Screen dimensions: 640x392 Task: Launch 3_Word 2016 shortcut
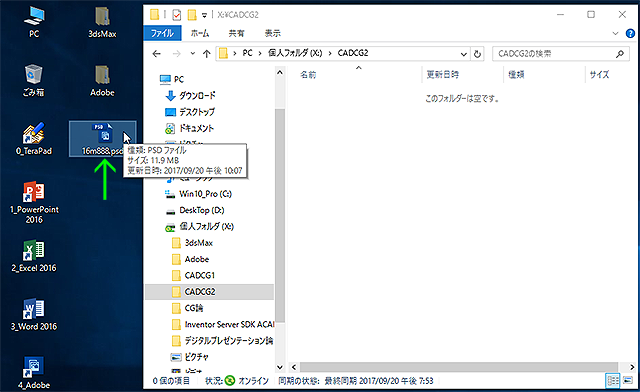[x=34, y=314]
